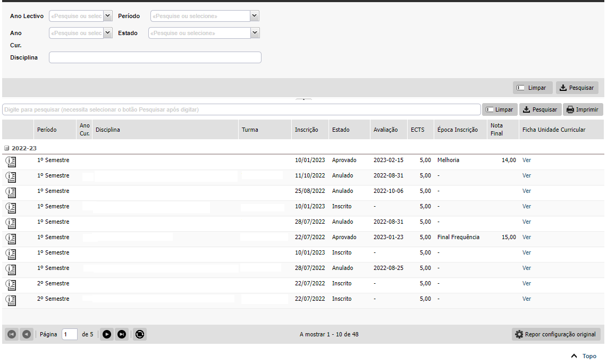This screenshot has width=607, height=364.
Task: Click into the Disciplina text field
Action: click(155, 57)
